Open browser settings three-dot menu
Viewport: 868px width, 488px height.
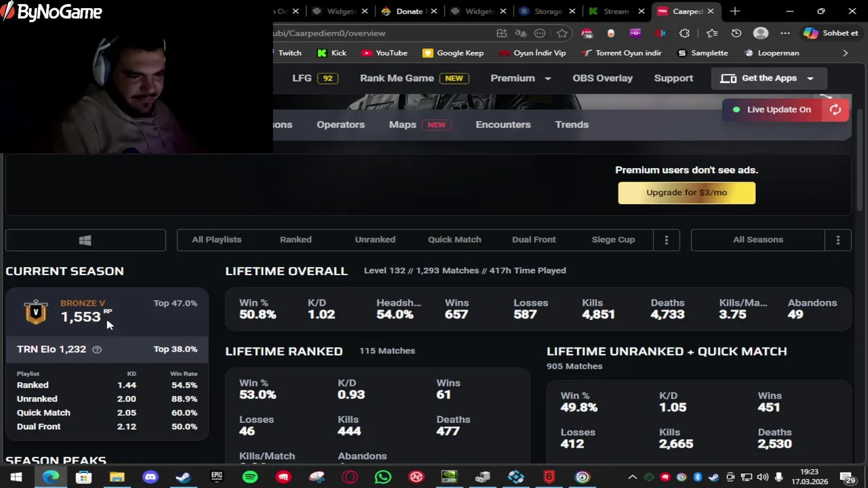coord(785,33)
